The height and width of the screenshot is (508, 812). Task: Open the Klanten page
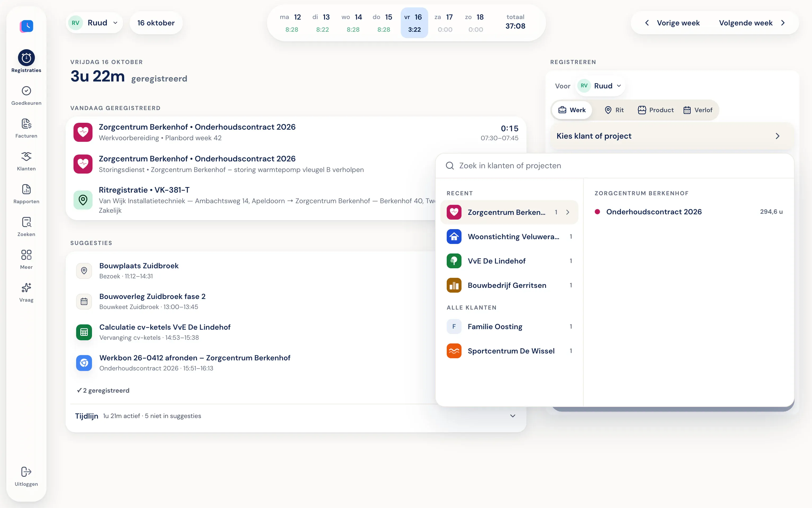[x=26, y=161]
